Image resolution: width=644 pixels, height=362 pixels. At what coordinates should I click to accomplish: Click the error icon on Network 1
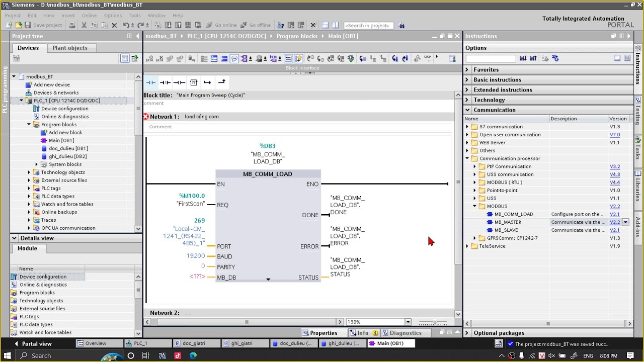146,117
